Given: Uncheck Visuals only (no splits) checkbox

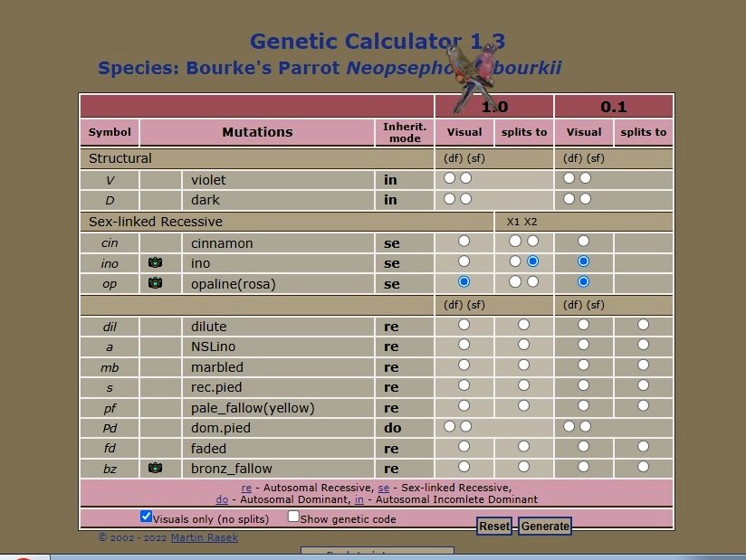Looking at the screenshot, I should coord(147,517).
